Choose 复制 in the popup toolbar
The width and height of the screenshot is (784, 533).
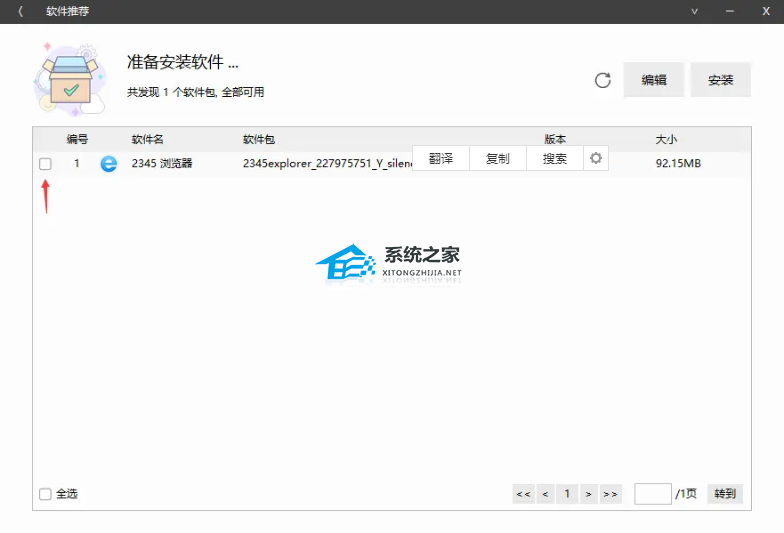pyautogui.click(x=498, y=158)
